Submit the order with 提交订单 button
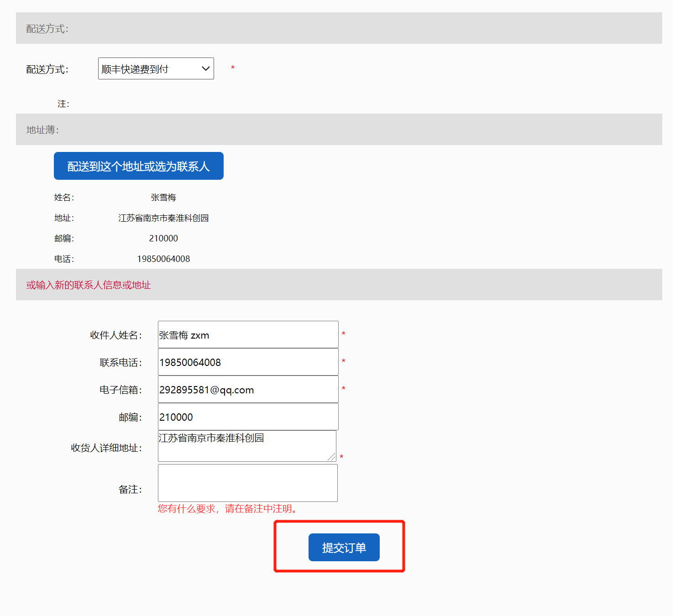This screenshot has height=616, width=686. point(344,547)
